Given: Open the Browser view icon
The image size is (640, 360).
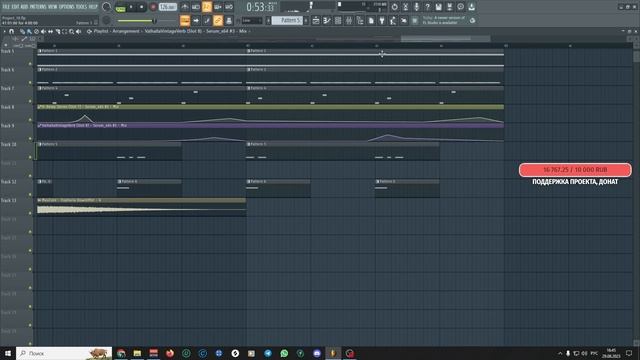Looking at the screenshot, I should [360, 20].
